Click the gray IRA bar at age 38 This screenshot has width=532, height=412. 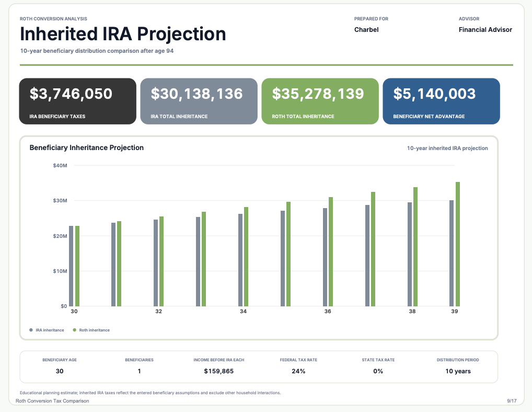(x=410, y=255)
